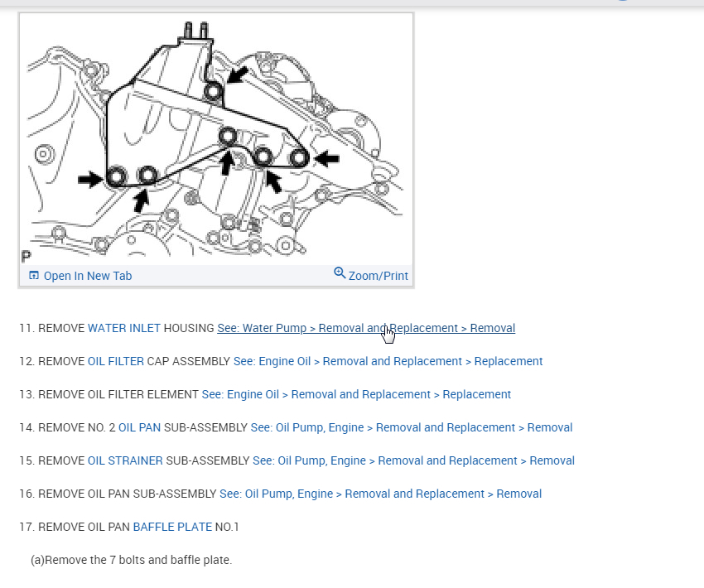Click the Zoom/Print magnifier icon

coord(340,273)
